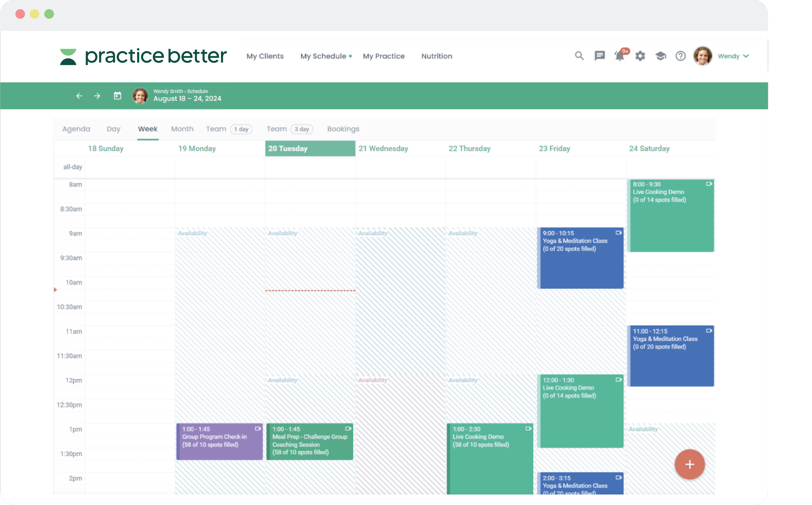Select the Team 3 day view
812x505 pixels.
point(290,129)
